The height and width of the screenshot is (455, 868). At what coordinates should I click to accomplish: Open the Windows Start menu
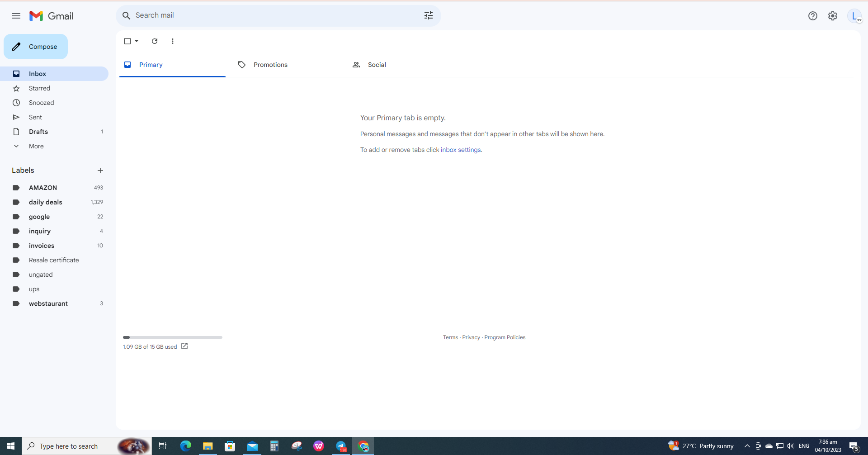pos(11,446)
